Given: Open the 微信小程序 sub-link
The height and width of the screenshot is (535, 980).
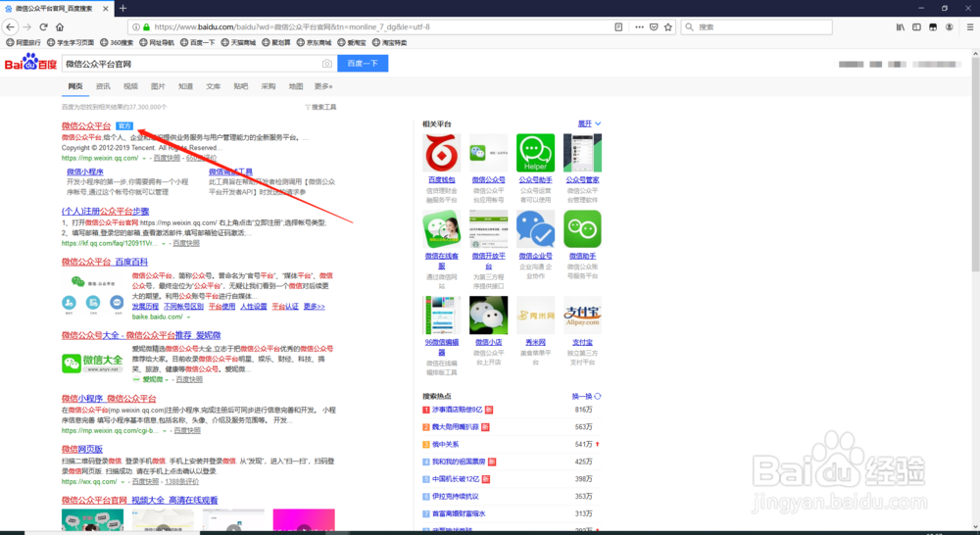Looking at the screenshot, I should tap(85, 171).
